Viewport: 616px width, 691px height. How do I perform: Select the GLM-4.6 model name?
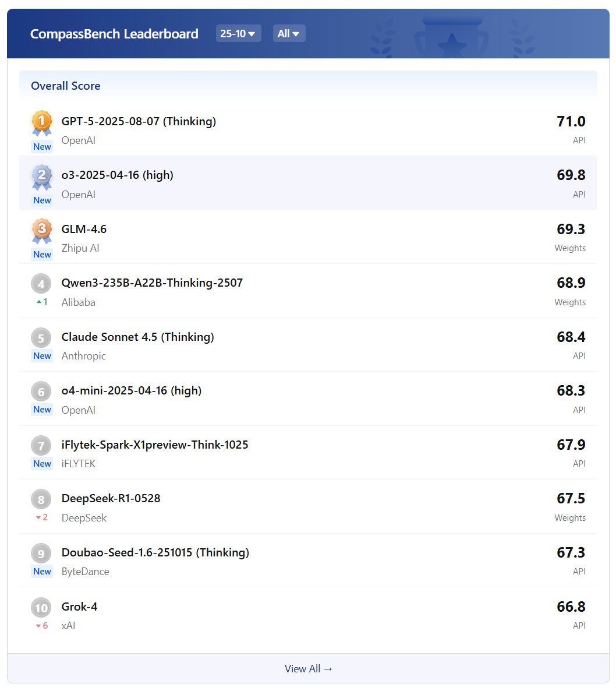tap(84, 229)
